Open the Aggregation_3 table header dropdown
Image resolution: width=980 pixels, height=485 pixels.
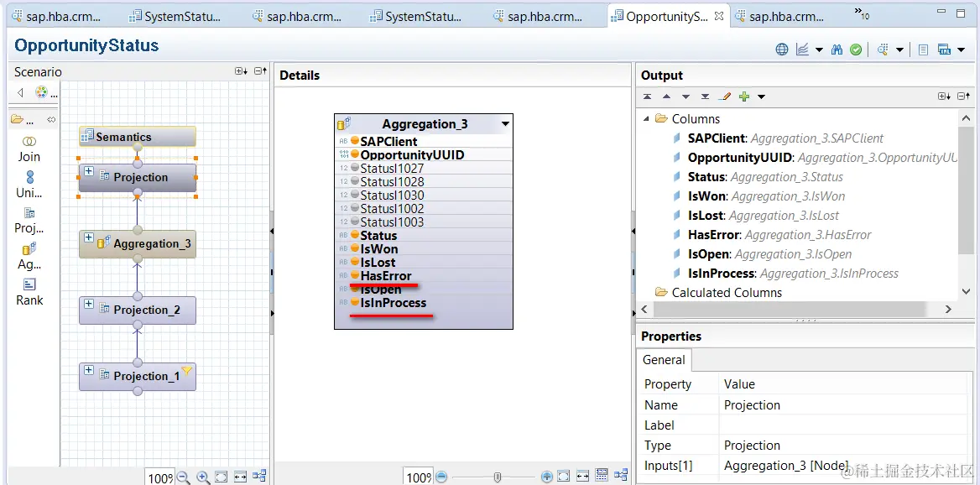(x=505, y=123)
